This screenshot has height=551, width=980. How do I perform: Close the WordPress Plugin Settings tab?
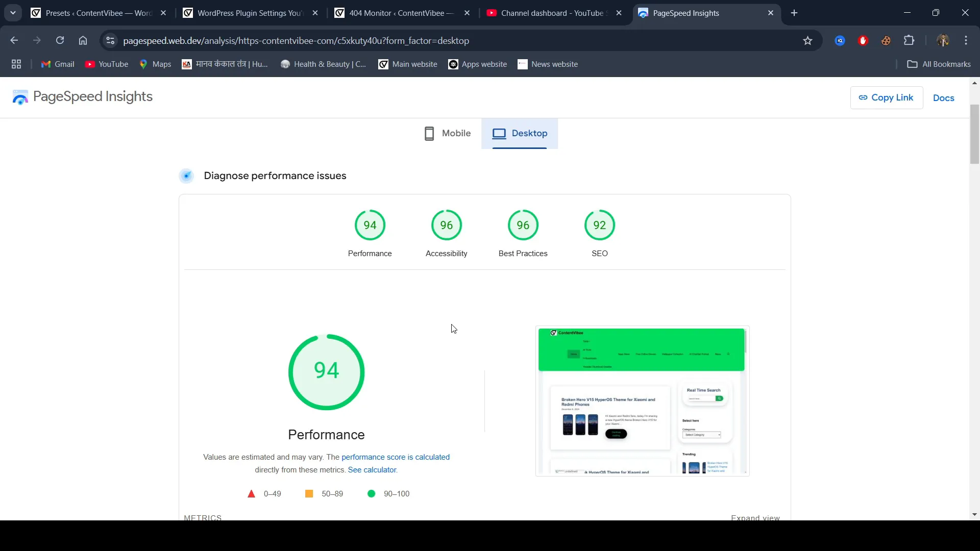315,13
